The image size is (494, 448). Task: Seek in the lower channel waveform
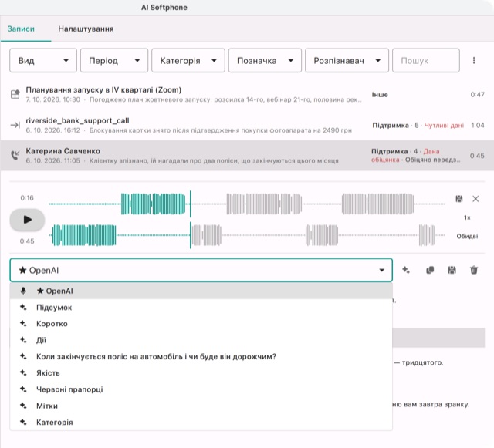click(247, 235)
